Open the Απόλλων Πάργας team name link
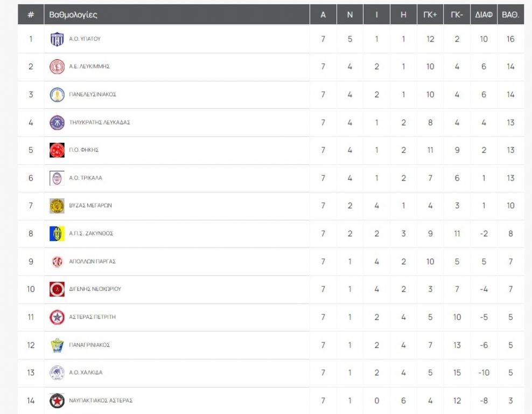The image size is (532, 414). click(92, 261)
